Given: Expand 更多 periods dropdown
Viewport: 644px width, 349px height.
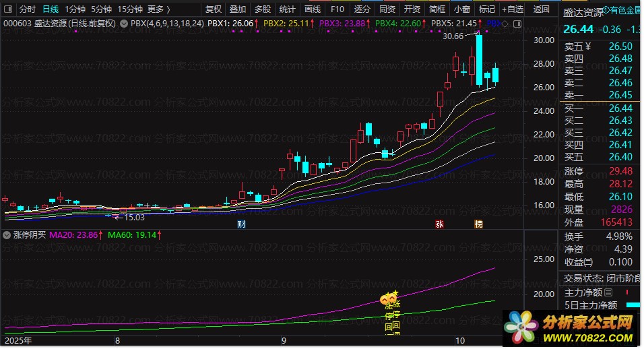Looking at the screenshot, I should [x=159, y=9].
